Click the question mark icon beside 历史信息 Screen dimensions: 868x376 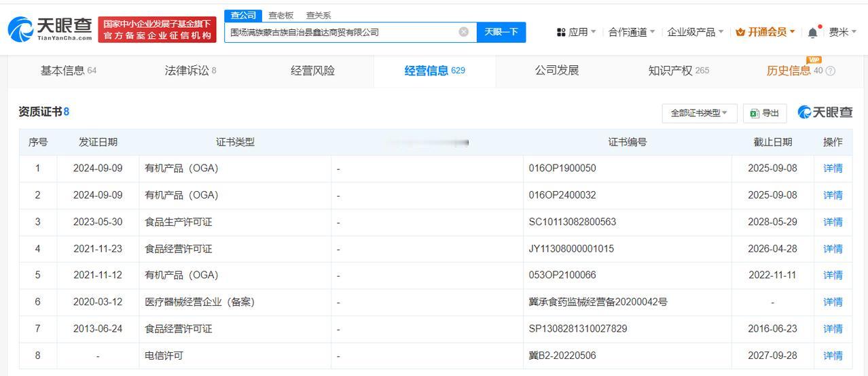click(x=830, y=71)
